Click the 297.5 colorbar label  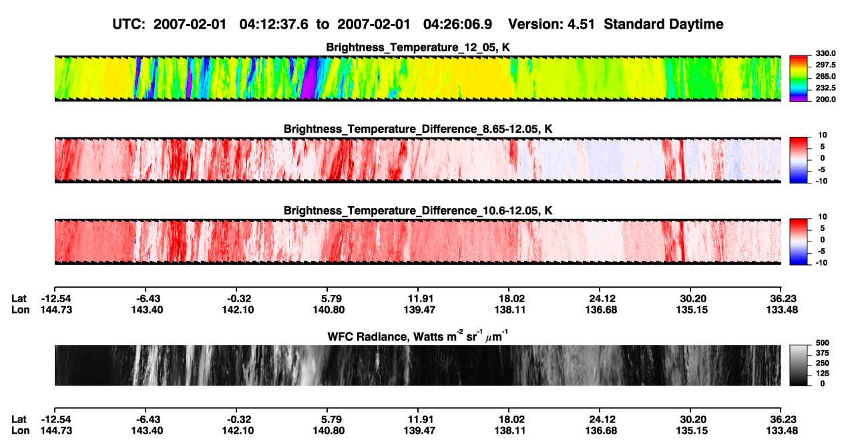[826, 65]
